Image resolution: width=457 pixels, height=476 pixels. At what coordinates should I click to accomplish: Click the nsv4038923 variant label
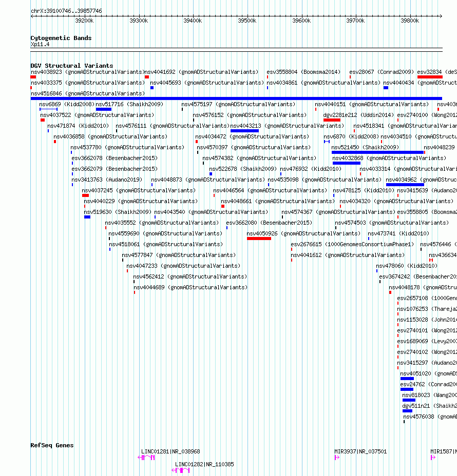[87, 72]
